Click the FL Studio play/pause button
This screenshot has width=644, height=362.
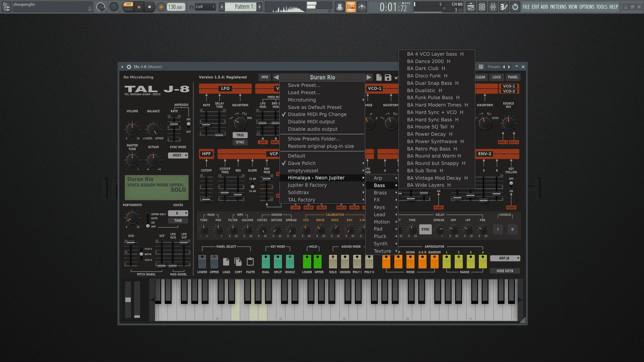(139, 7)
